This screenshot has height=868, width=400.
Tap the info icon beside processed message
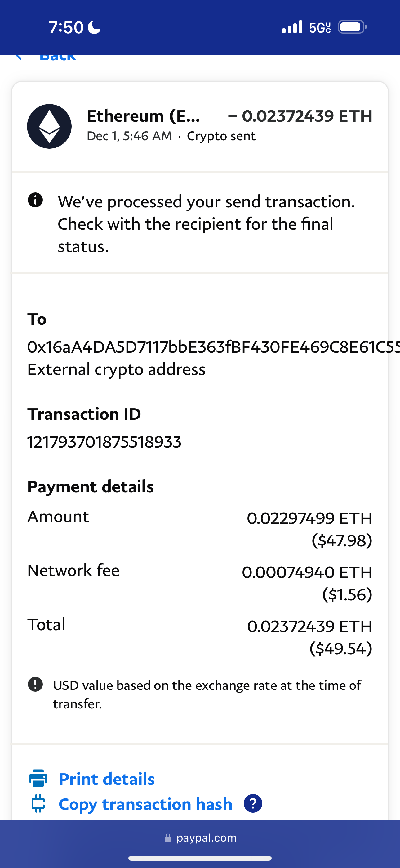35,200
